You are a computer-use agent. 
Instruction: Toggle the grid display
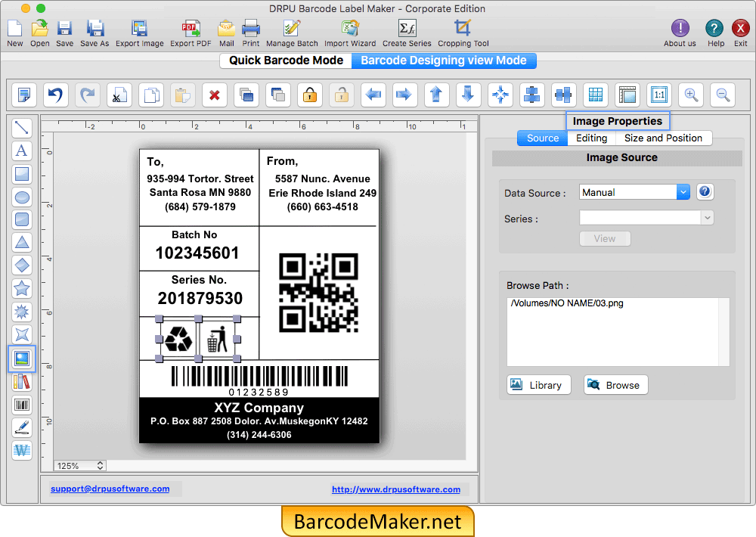(x=596, y=95)
